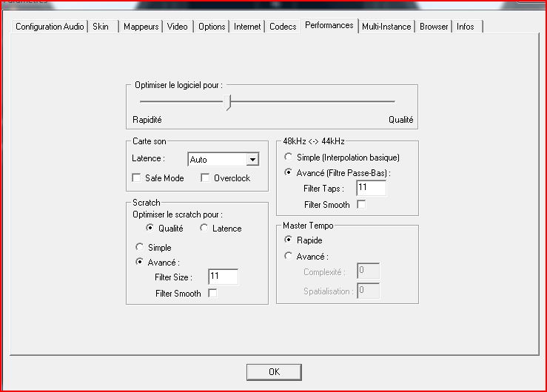Select Avancé (Filtre Passe-Bas) option
This screenshot has width=547, height=392.
pos(288,172)
